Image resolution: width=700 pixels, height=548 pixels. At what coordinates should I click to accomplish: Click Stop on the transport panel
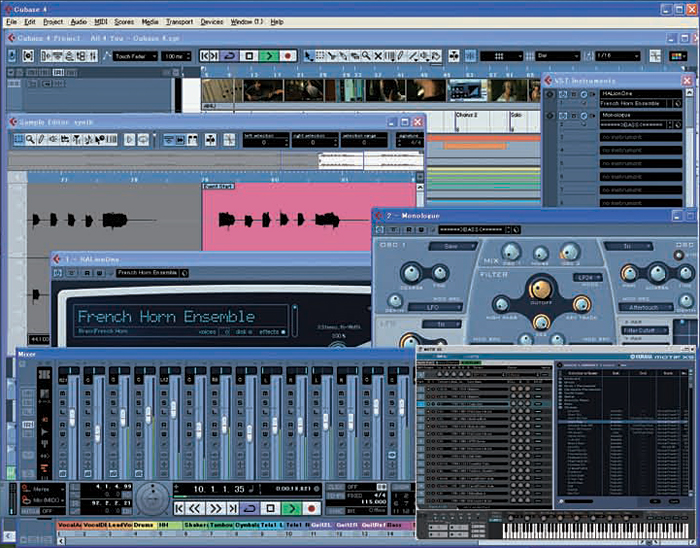click(x=270, y=508)
